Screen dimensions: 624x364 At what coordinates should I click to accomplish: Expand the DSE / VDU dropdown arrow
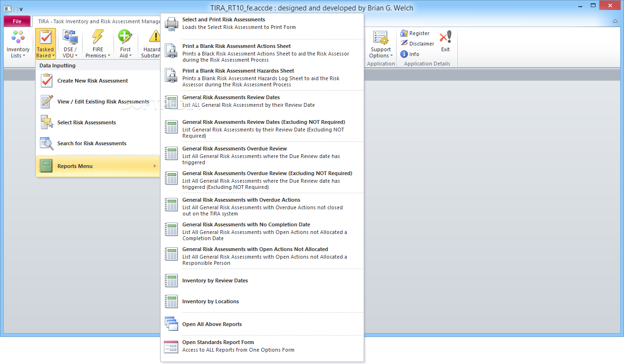pos(76,56)
